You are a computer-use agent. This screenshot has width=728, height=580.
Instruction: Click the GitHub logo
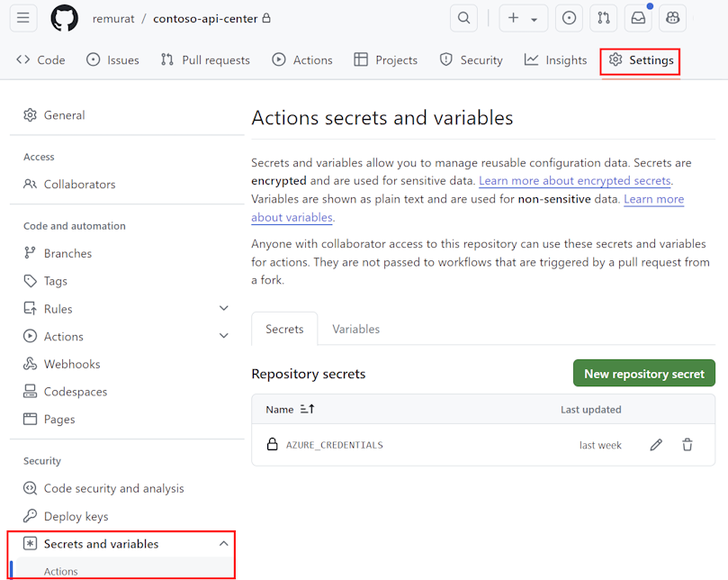[x=63, y=18]
